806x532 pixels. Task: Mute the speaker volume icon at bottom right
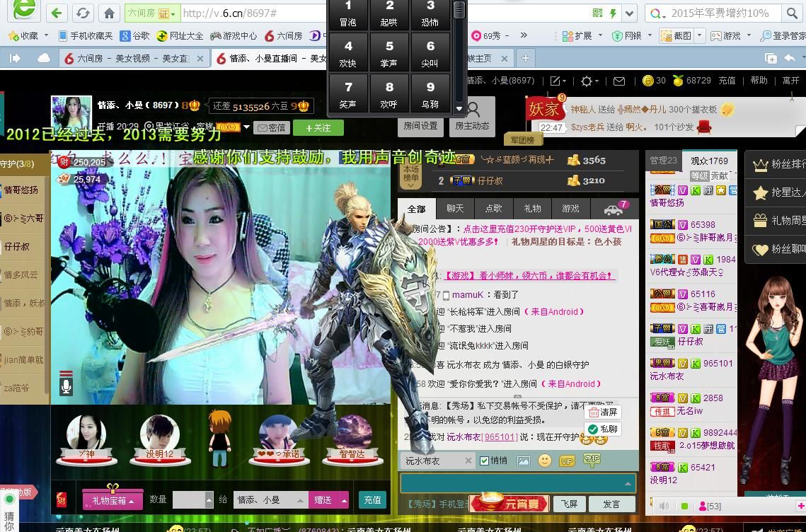pos(664,506)
